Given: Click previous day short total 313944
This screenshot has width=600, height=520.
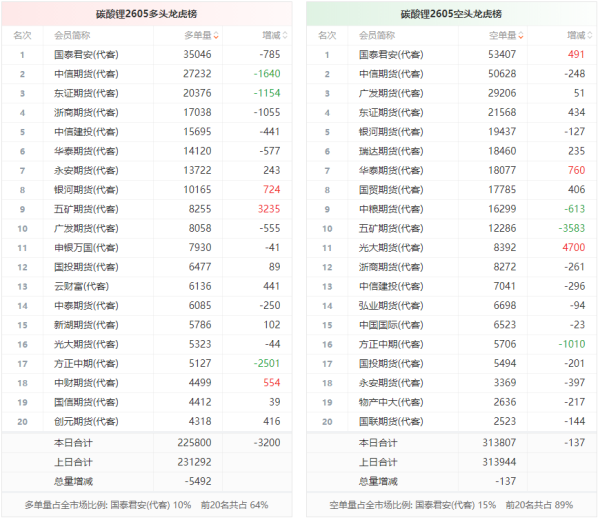Looking at the screenshot, I should point(499,462).
